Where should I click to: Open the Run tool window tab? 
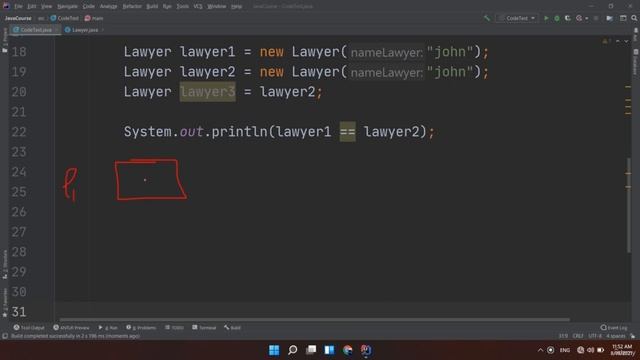108,327
